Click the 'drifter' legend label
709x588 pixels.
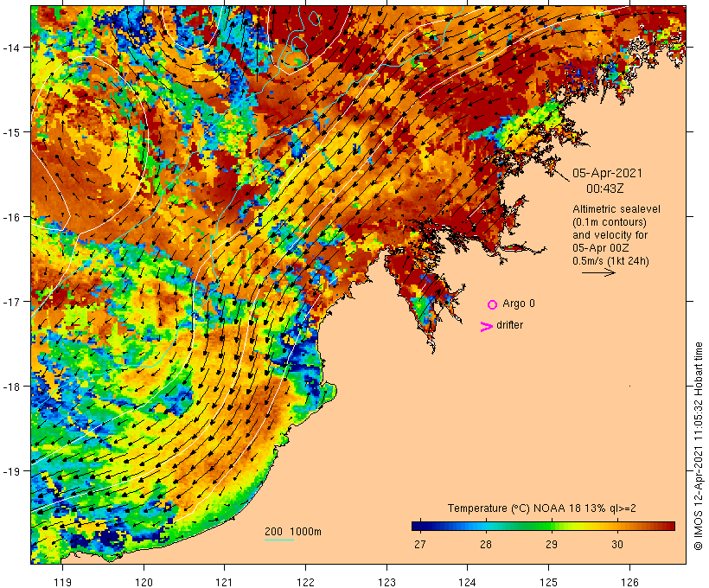pos(509,325)
